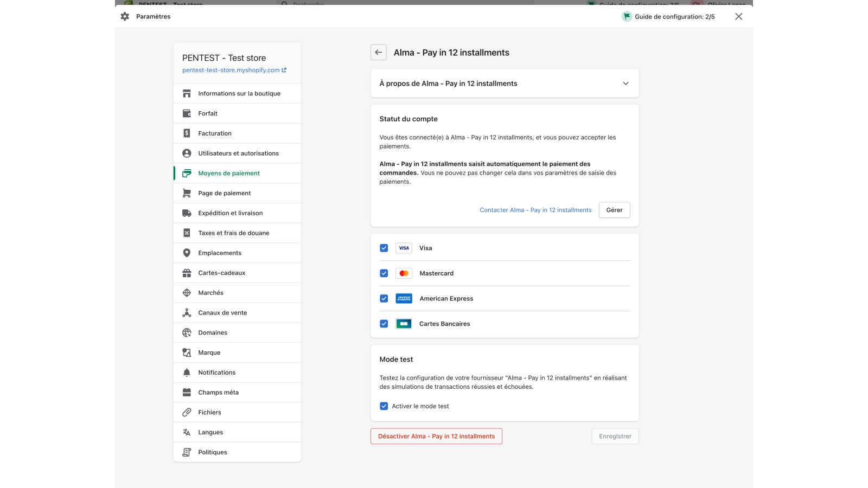
Task: Click the American Express label text
Action: click(446, 298)
